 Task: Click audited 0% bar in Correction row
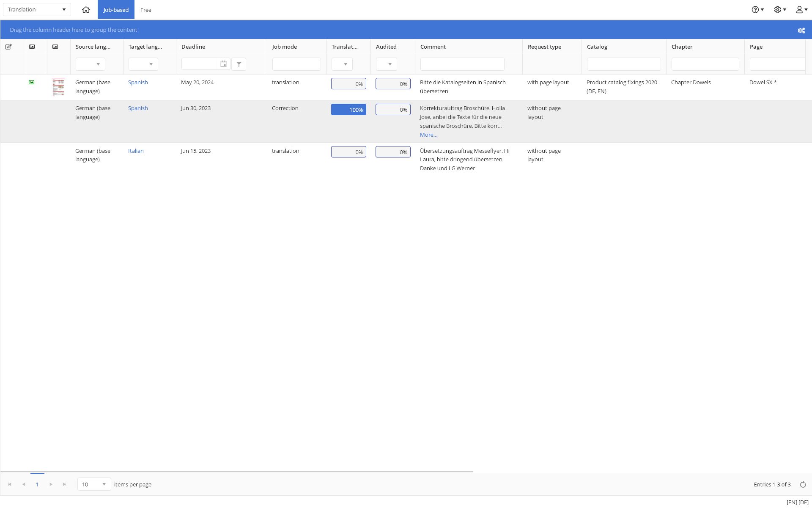click(393, 110)
